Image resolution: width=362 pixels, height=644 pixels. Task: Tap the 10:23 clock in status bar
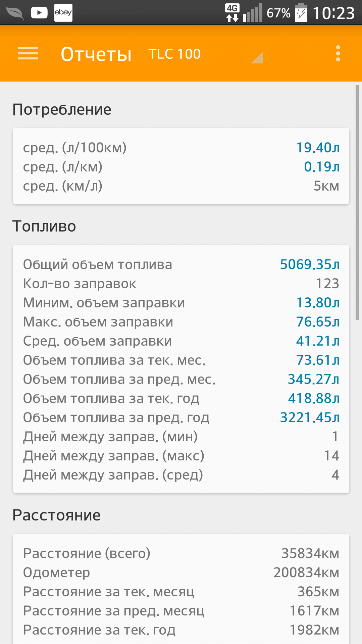(333, 13)
